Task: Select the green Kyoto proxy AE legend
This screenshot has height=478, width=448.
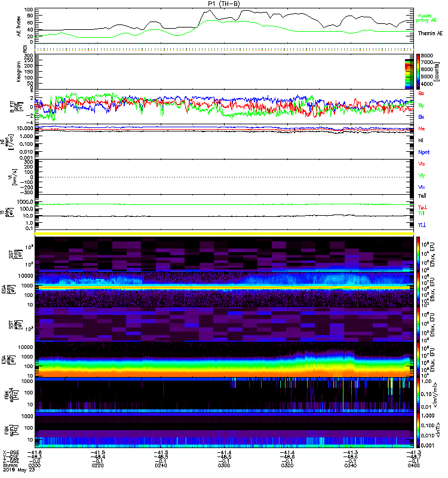Action: coord(426,18)
